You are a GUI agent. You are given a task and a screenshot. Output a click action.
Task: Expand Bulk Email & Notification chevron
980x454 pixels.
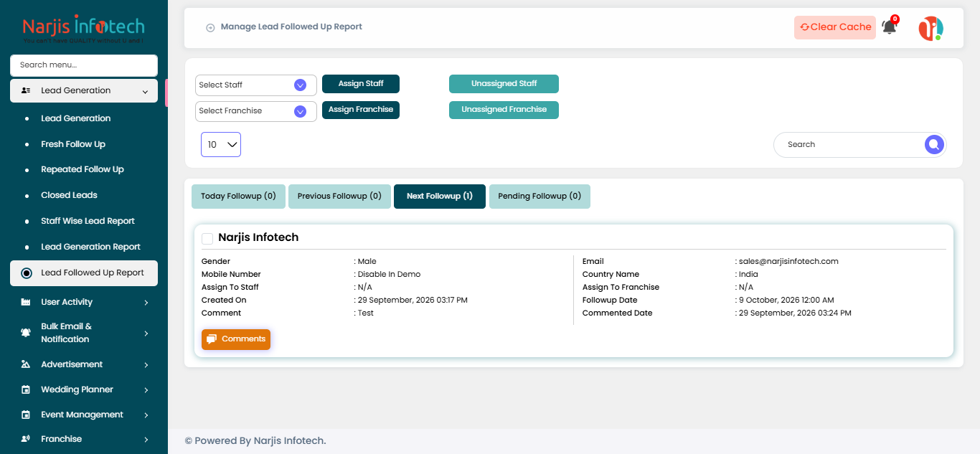tap(146, 334)
